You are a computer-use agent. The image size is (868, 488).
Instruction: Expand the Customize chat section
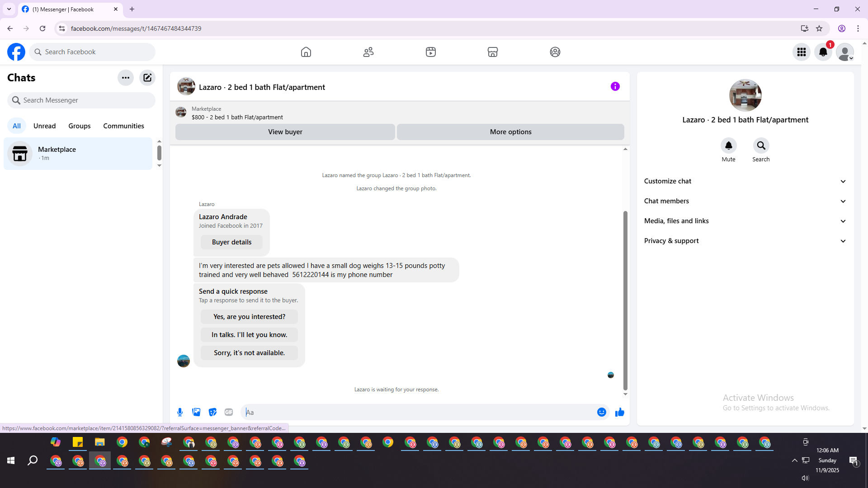[745, 181]
